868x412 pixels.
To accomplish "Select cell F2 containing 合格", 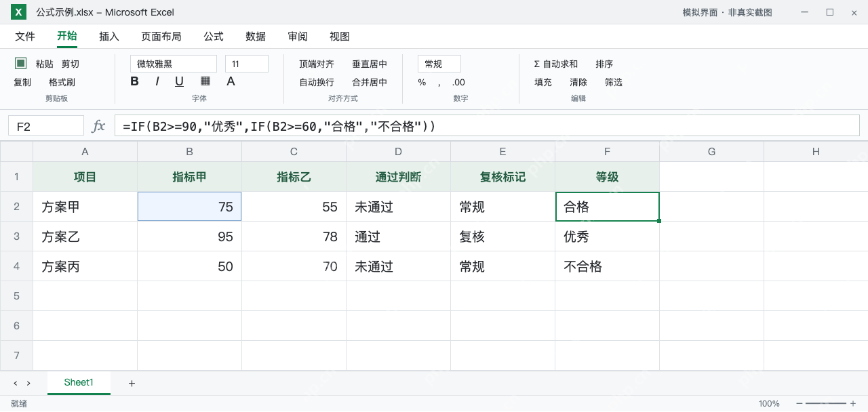I will tap(608, 207).
